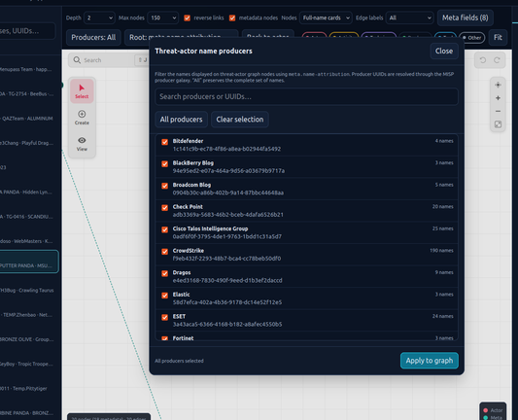Click the Cisco Talos 25 names count
The height and width of the screenshot is (420, 518).
pos(442,228)
